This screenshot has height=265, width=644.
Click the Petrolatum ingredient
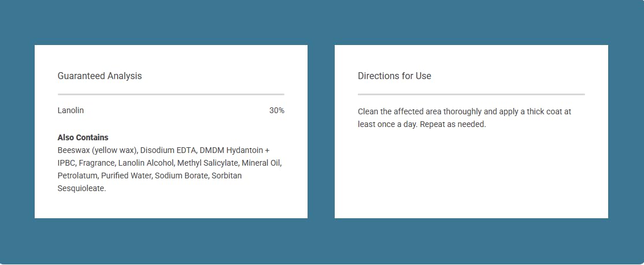click(77, 176)
